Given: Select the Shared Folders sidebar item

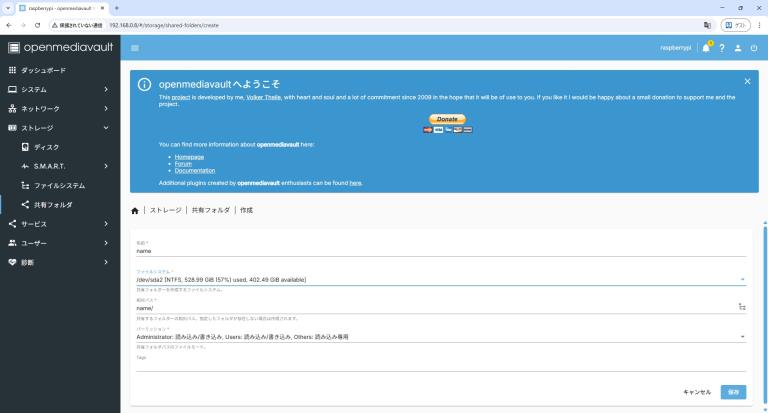Looking at the screenshot, I should pos(60,204).
